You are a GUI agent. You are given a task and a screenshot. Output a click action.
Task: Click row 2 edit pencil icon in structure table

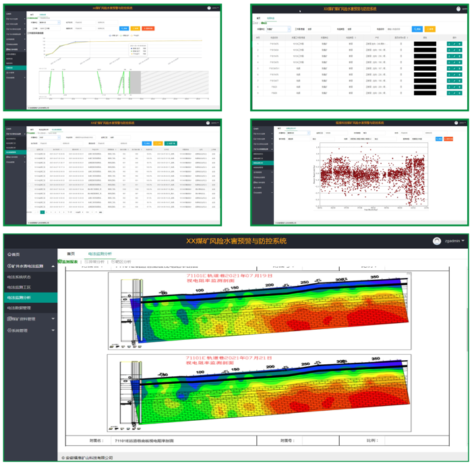pyautogui.click(x=454, y=50)
